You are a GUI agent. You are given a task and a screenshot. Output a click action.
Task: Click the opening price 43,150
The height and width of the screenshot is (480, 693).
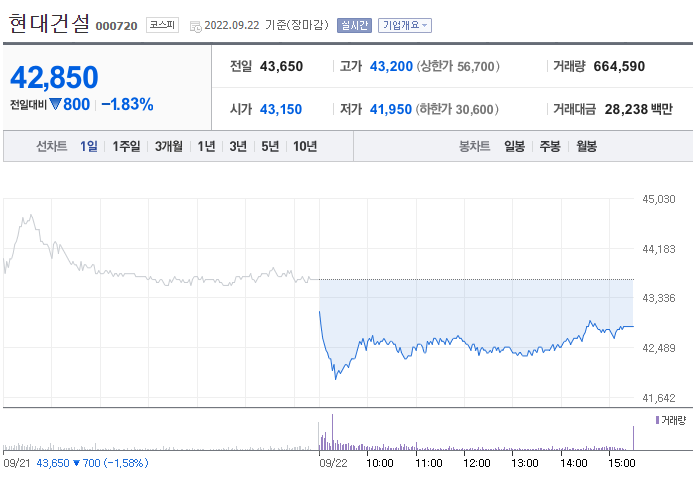pos(281,109)
